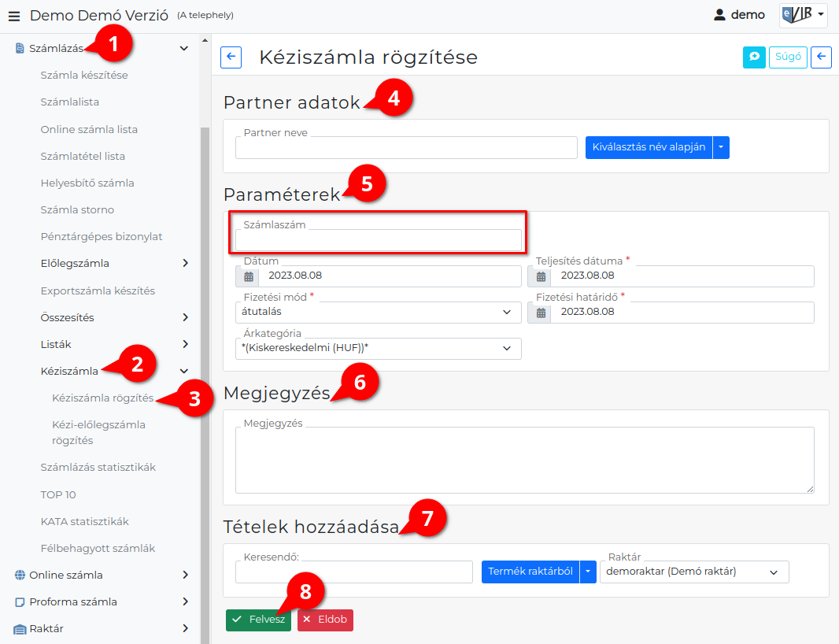
Task: Click the Teljesítés dátuma value field
Action: tap(682, 276)
